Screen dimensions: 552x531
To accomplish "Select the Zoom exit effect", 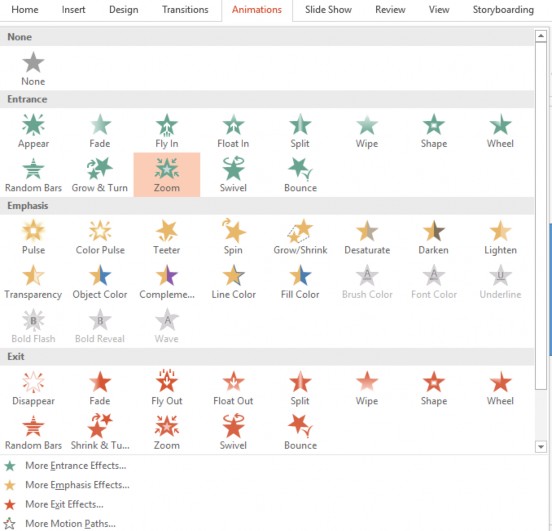I will [167, 432].
